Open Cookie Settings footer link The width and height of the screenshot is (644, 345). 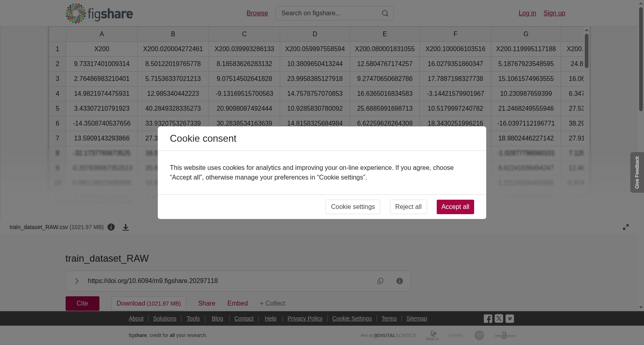coord(352,318)
